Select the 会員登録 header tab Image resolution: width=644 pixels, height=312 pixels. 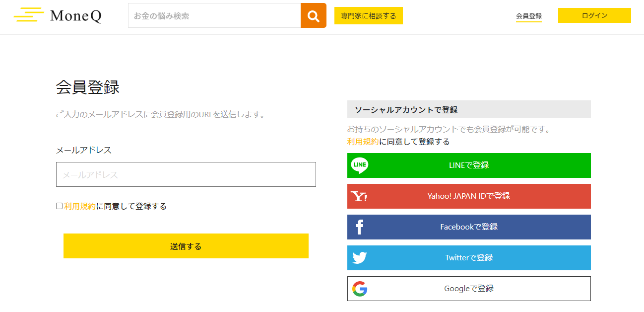click(x=529, y=16)
